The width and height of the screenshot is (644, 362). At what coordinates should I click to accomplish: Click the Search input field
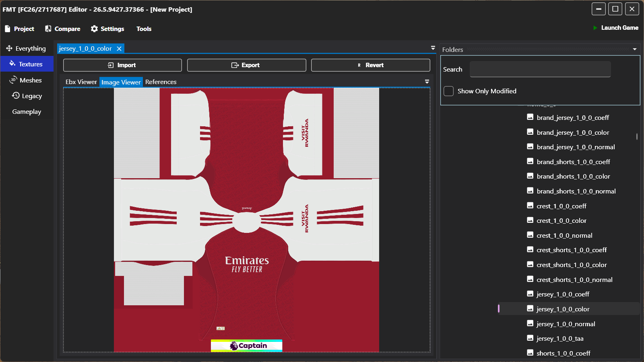540,69
